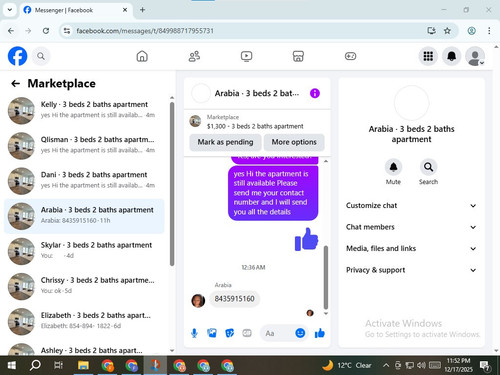Close the Messenger | Facebook tab
Screen dimensions: 500x375
(125, 10)
